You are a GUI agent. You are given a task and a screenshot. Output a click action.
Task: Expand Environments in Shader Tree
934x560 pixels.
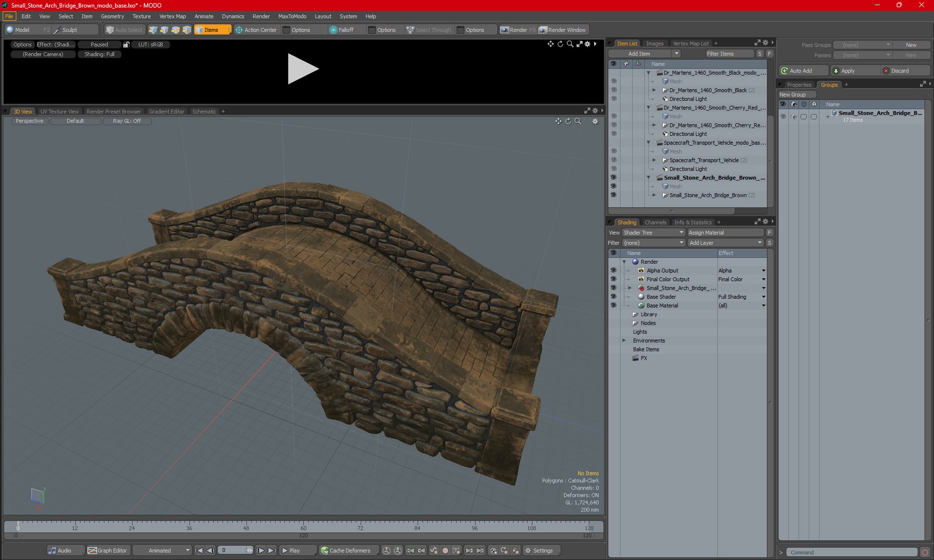(624, 341)
